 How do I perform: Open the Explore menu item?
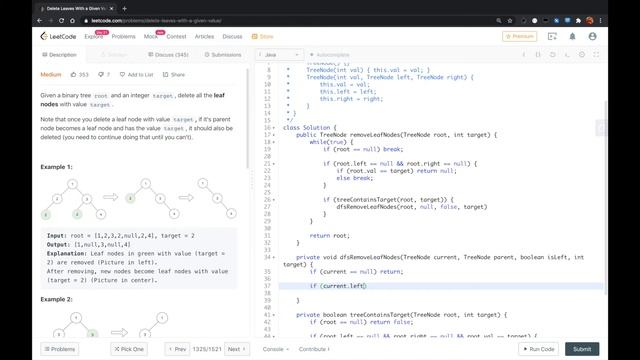coord(93,36)
